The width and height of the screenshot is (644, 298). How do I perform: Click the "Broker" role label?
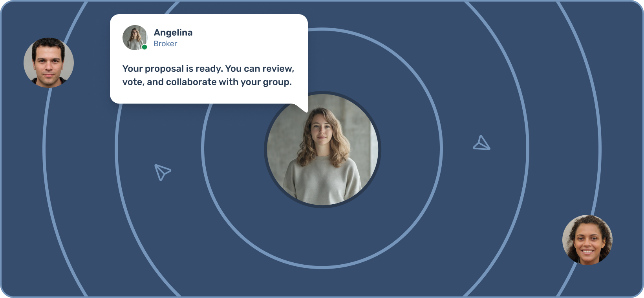coord(165,44)
